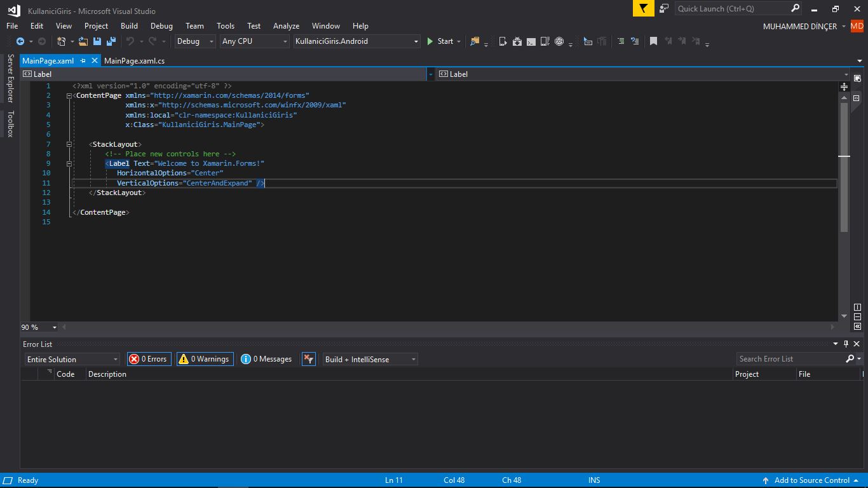Click the Uncomment Selected Lines icon

[x=635, y=41]
